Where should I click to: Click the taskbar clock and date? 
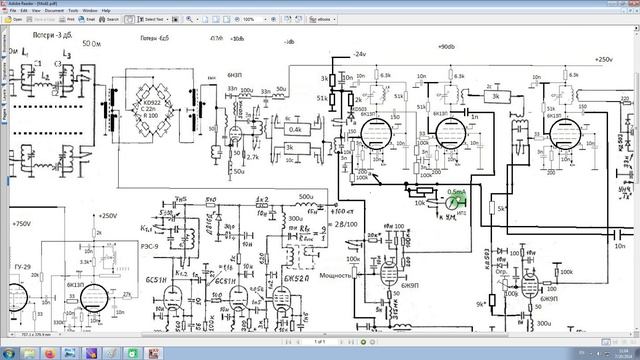tap(624, 353)
